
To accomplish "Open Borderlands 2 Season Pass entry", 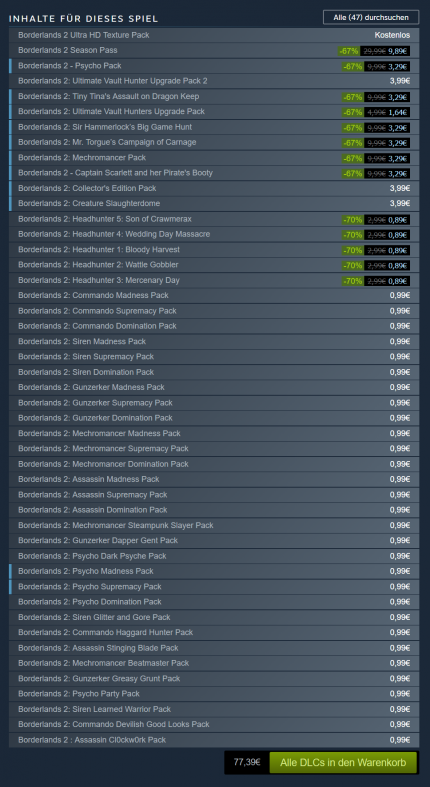I will 214,51.
